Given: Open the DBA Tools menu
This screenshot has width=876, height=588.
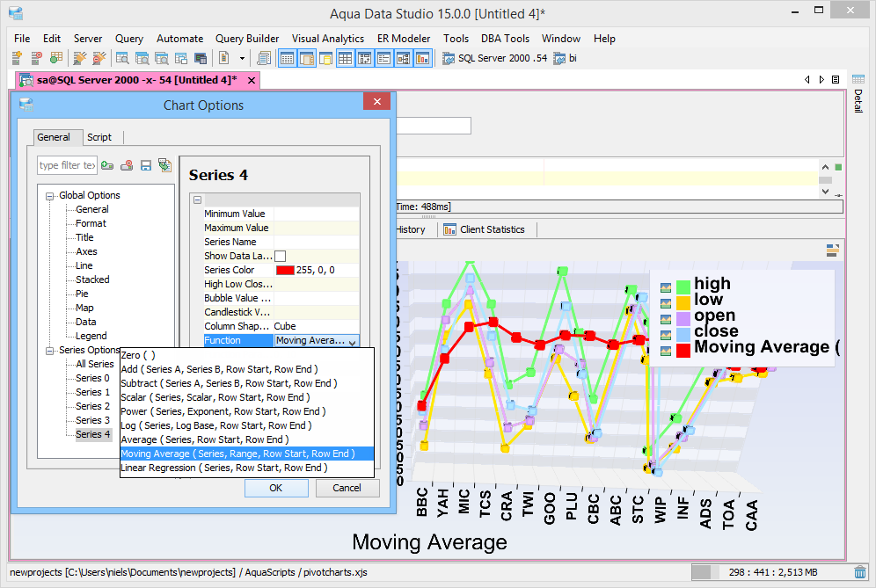Looking at the screenshot, I should 505,39.
